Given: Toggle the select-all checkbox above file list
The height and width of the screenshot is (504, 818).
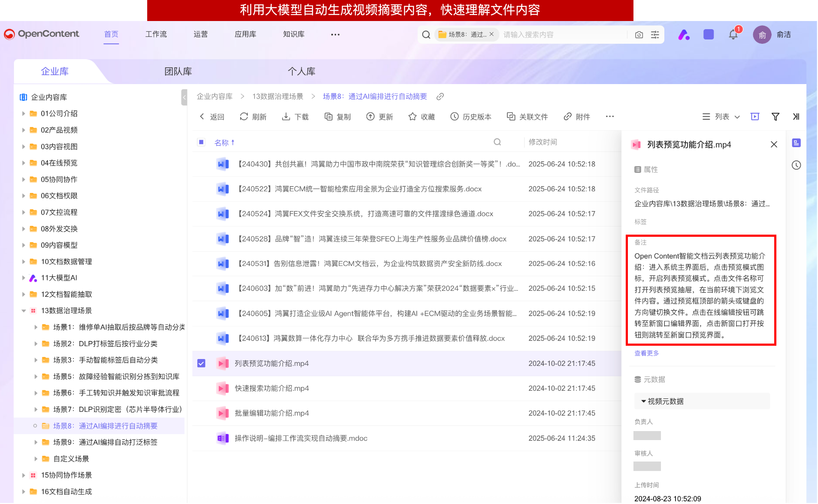Looking at the screenshot, I should point(201,142).
